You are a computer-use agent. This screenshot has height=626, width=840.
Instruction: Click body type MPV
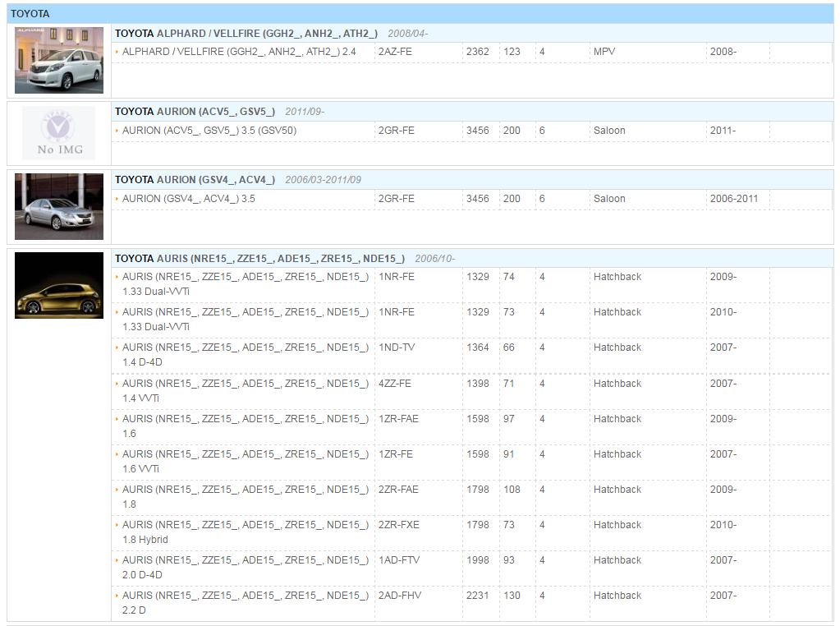click(604, 52)
